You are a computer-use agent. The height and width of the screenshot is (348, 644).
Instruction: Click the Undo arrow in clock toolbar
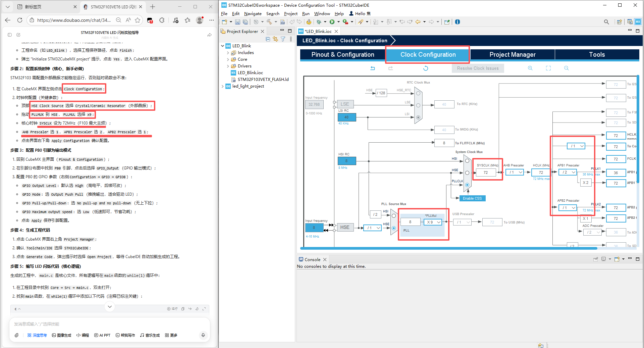pyautogui.click(x=373, y=68)
